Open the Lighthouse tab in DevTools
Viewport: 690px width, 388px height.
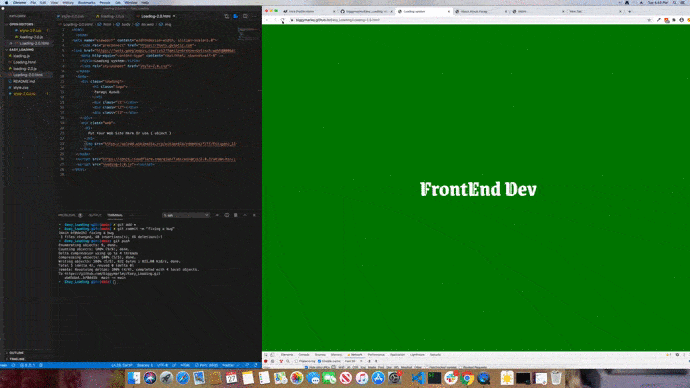pyautogui.click(x=417, y=355)
